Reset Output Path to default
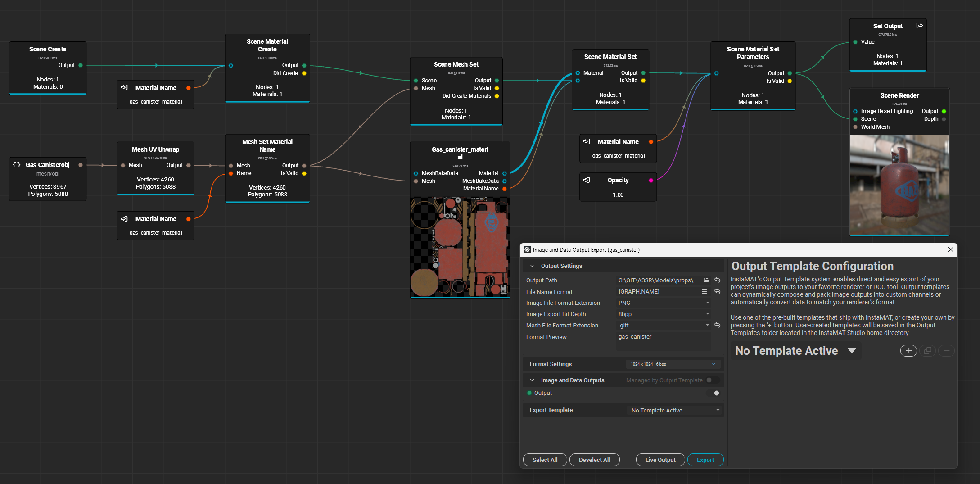Image resolution: width=980 pixels, height=484 pixels. 717,280
